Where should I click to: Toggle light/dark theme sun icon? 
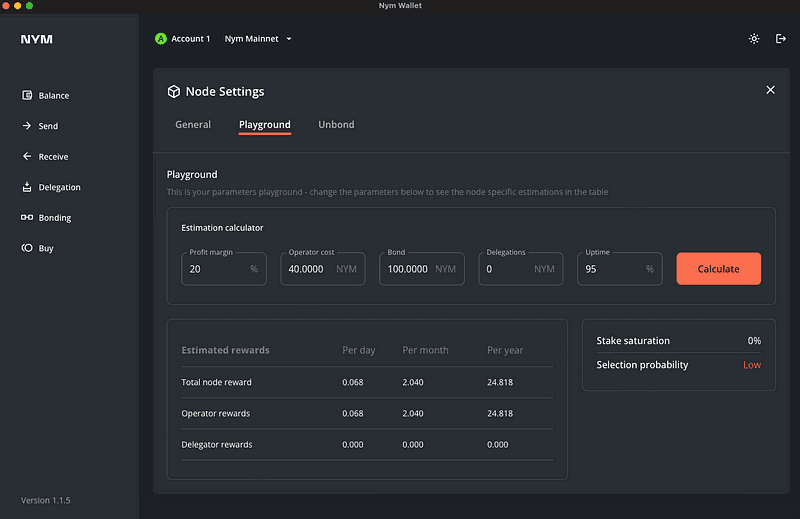(x=754, y=39)
